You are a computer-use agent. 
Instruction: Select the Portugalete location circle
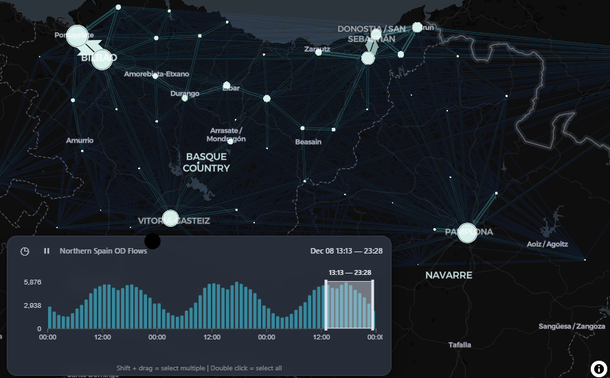pos(77,36)
